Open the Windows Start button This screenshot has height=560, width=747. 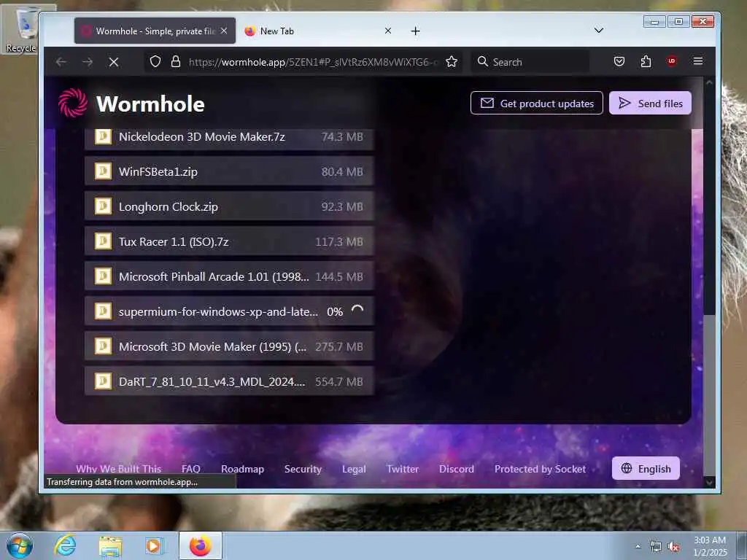pyautogui.click(x=19, y=545)
